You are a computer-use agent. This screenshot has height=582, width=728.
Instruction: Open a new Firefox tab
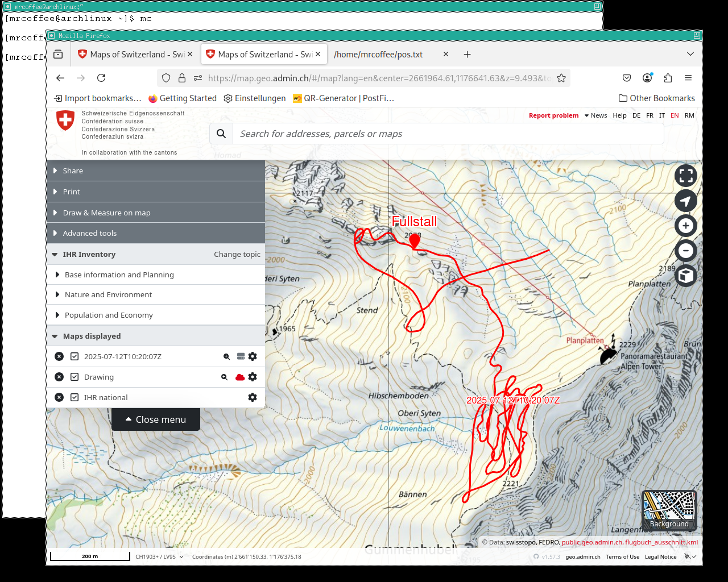467,54
